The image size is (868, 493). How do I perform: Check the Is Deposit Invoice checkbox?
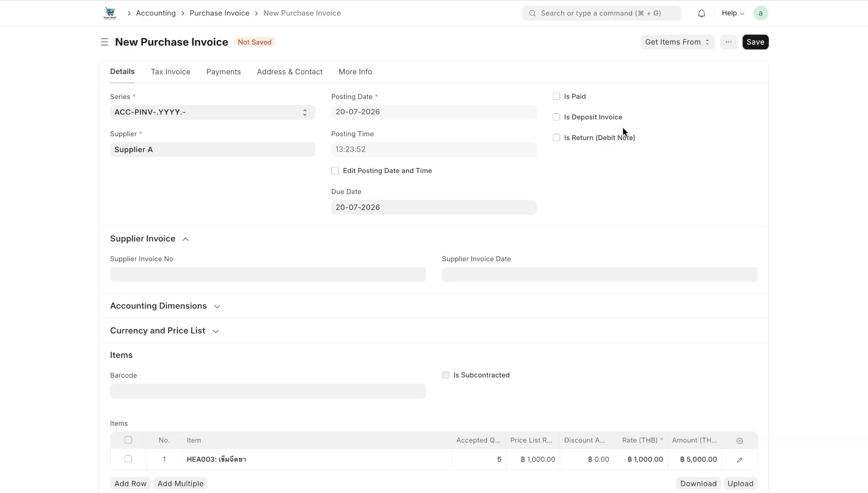[x=556, y=117]
